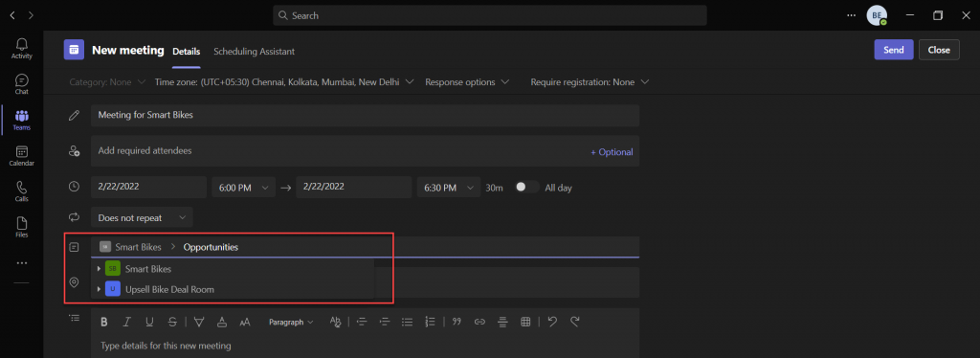Open Calls from the sidebar
The image size is (980, 358).
pyautogui.click(x=21, y=191)
